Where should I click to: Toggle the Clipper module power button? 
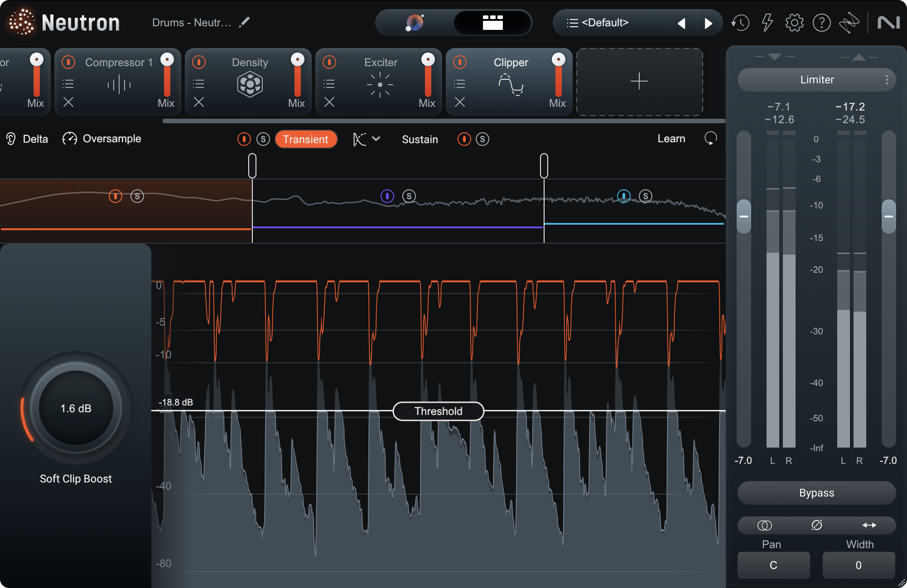coord(459,62)
